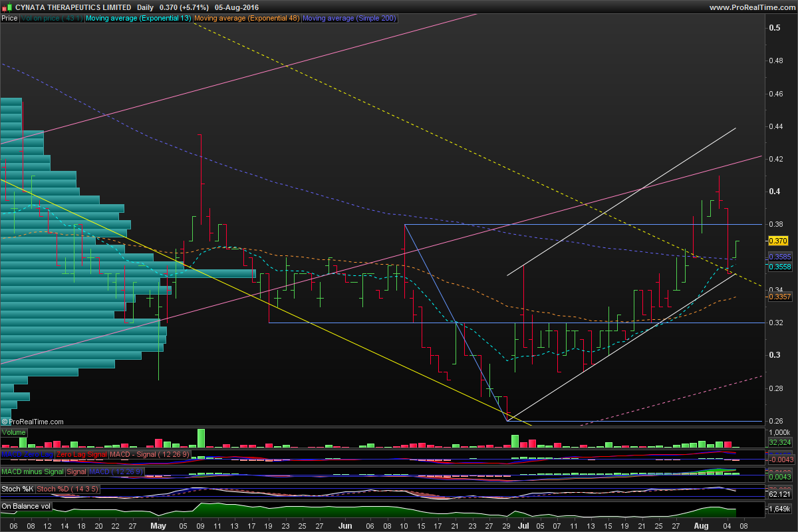Viewport: 798px width, 532px height.
Task: Click the 0.32 level on the price axis
Action: point(777,323)
